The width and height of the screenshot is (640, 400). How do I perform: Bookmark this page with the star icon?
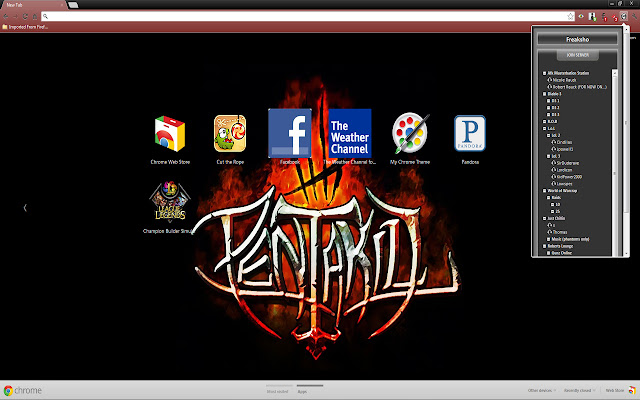[x=570, y=16]
